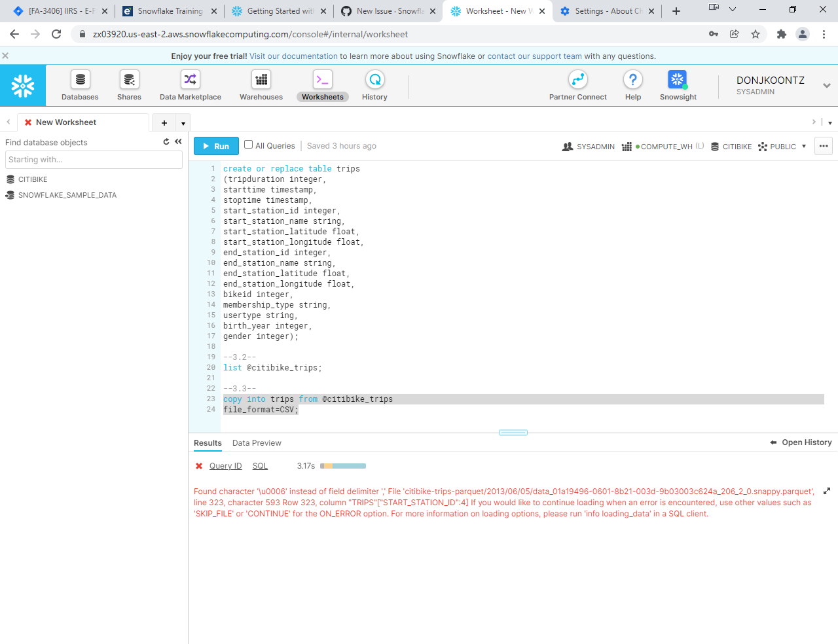Launch the Snowsight interface
Screen dimensions: 838x644
(x=678, y=86)
